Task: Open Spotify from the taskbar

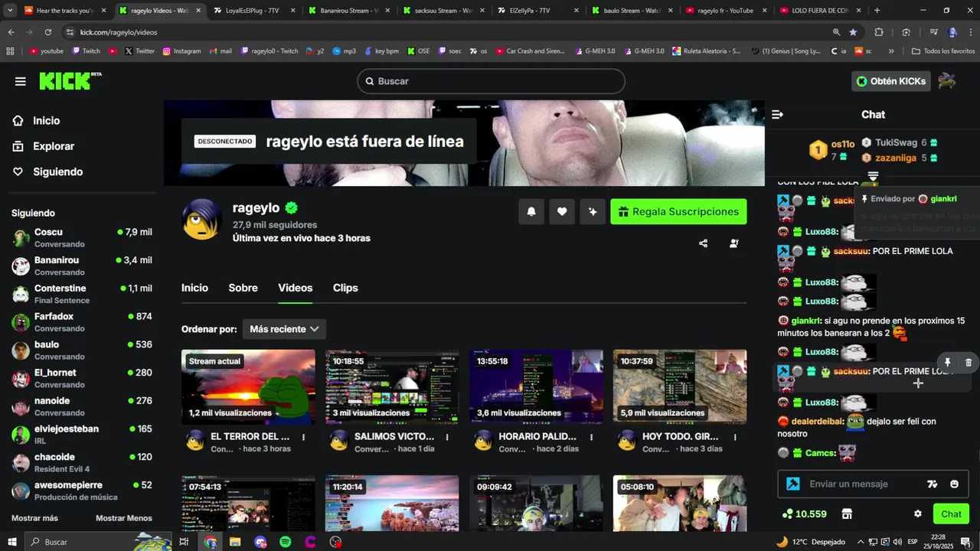Action: coord(286,542)
